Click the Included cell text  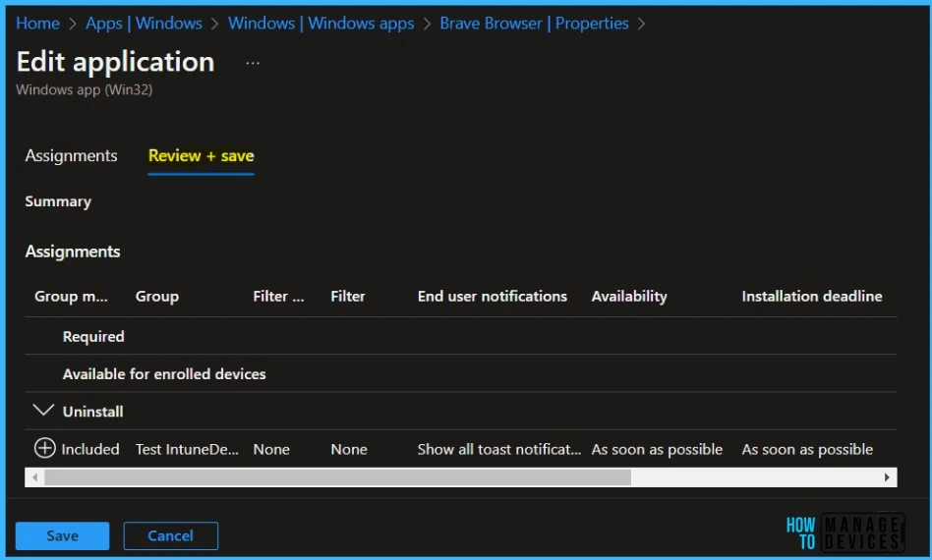click(x=90, y=449)
